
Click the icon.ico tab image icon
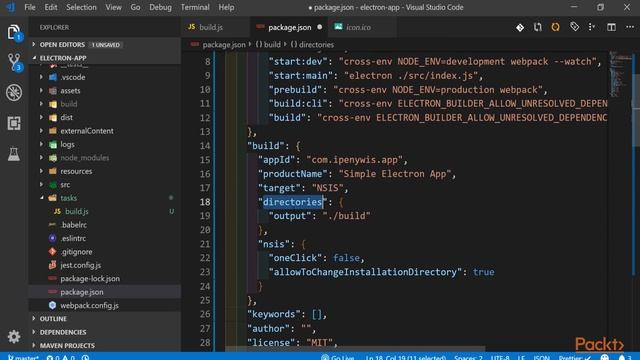pyautogui.click(x=338, y=27)
